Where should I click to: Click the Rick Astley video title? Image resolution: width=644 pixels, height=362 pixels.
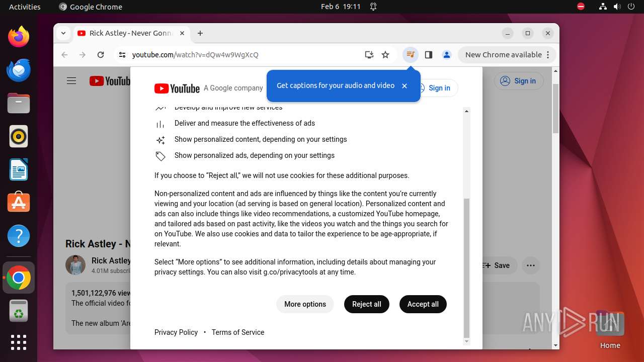point(98,244)
